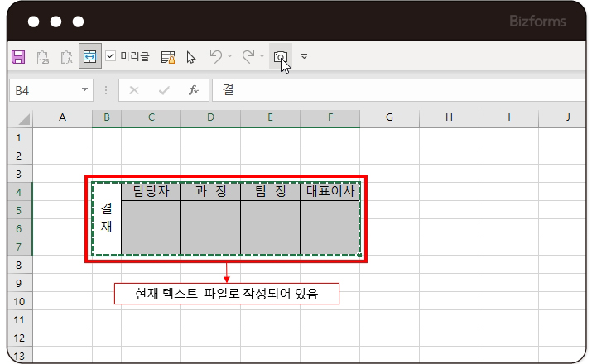Click the Select All corner triangle
Viewport: 592px width, 364px height.
[x=23, y=119]
